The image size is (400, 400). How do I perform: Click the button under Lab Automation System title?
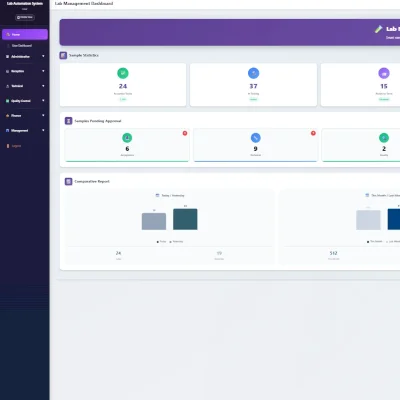tap(25, 17)
